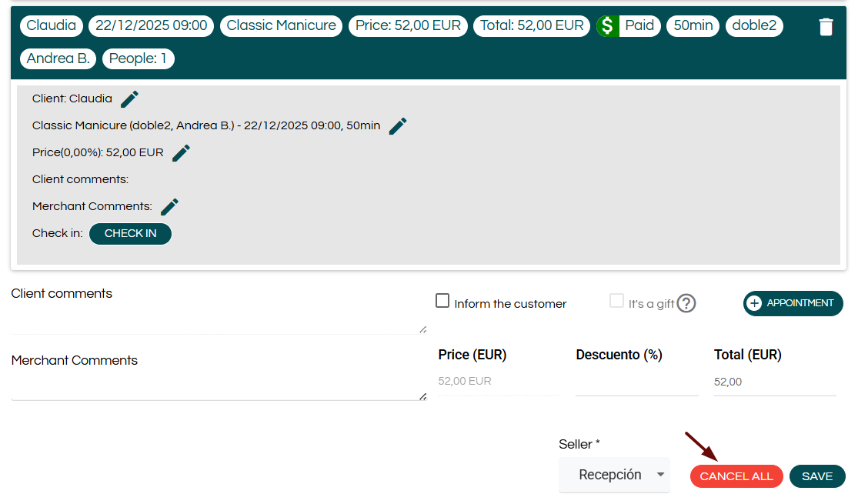Click plus icon on Appointment button

(755, 303)
